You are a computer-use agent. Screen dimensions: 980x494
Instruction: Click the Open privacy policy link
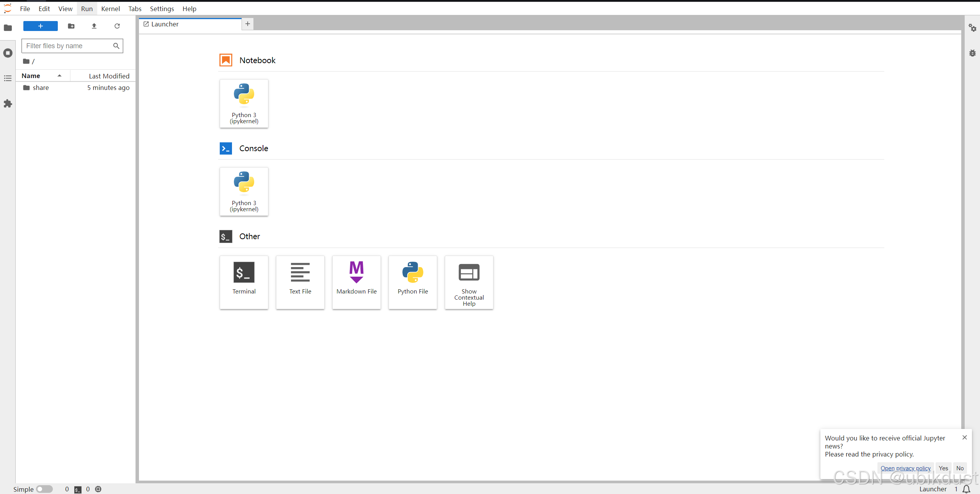click(905, 468)
